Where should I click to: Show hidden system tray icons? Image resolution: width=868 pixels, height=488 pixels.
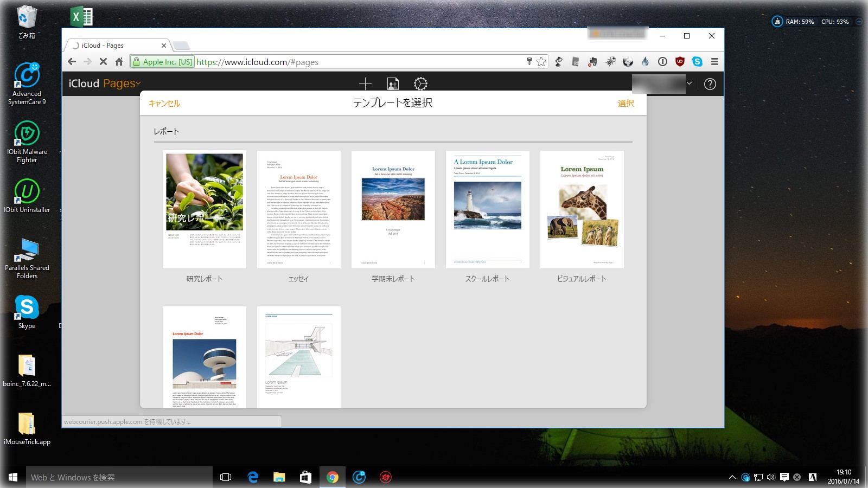732,477
